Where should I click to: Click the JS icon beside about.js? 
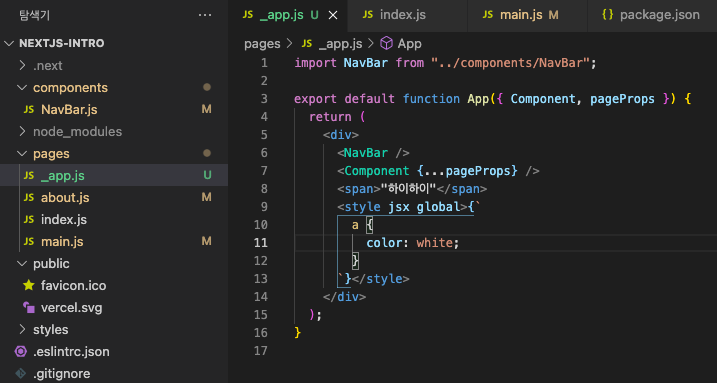coord(29,197)
